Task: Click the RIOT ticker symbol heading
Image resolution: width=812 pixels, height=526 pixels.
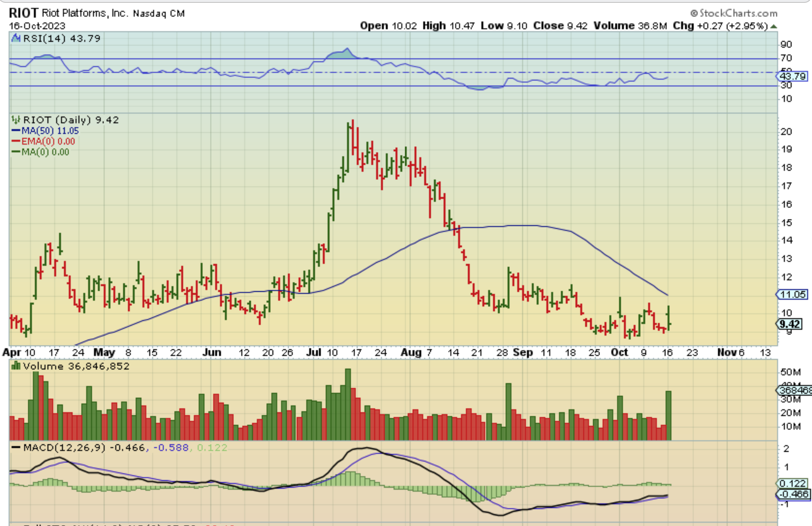Action: (23, 13)
